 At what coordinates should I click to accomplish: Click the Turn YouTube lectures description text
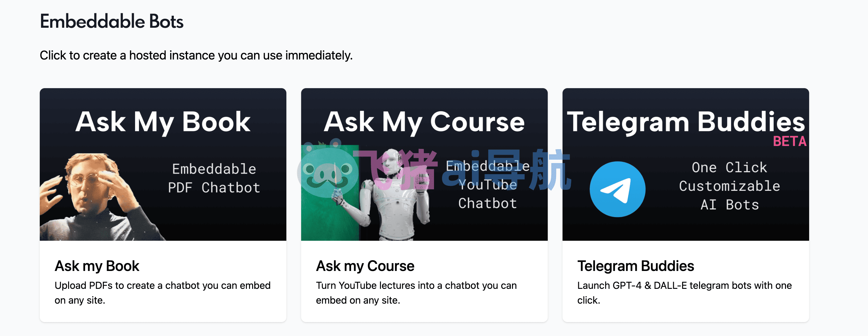point(416,293)
